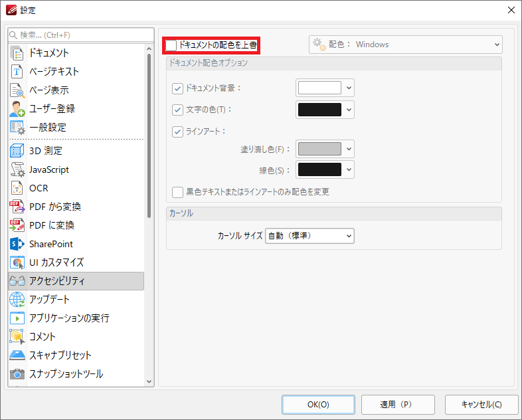The image size is (522, 420).
Task: Expand the 文字の色 color dropdown arrow
Action: 349,110
